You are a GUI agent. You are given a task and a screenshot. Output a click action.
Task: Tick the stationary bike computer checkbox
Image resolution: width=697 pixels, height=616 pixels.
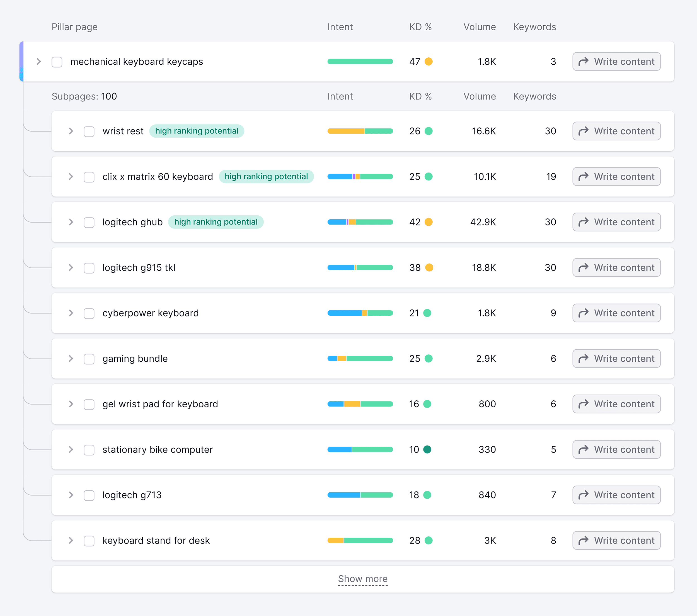[89, 450]
